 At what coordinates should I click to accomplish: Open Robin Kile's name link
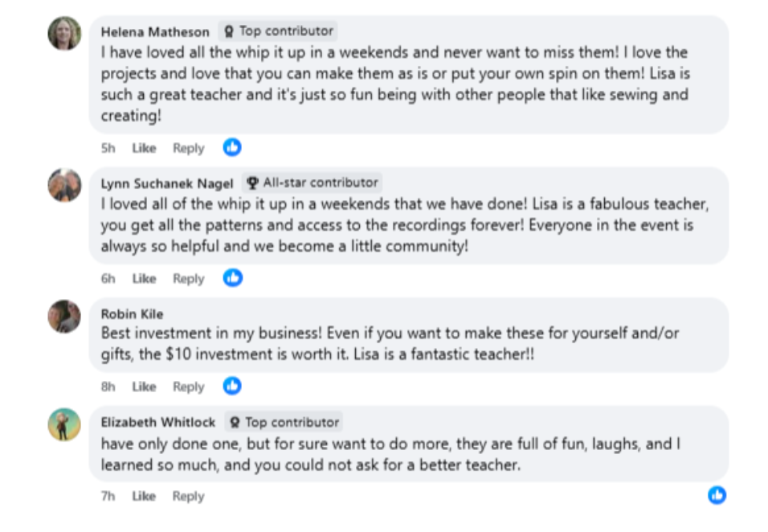pyautogui.click(x=132, y=313)
